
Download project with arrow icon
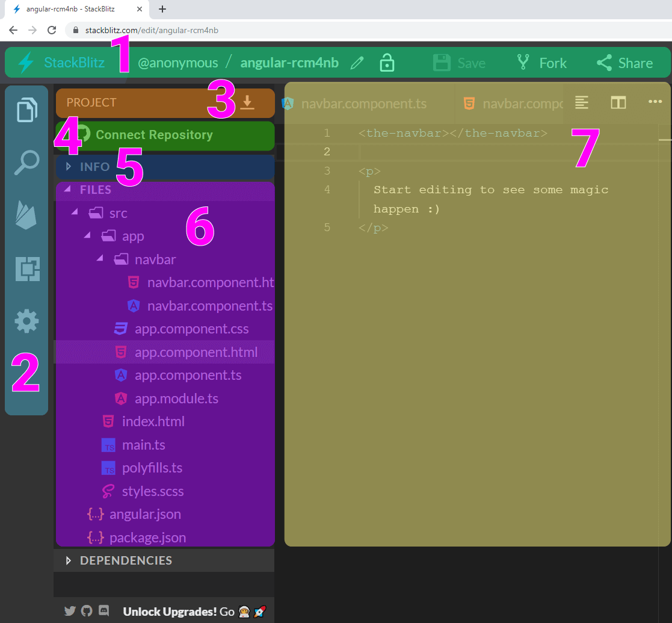pos(247,102)
